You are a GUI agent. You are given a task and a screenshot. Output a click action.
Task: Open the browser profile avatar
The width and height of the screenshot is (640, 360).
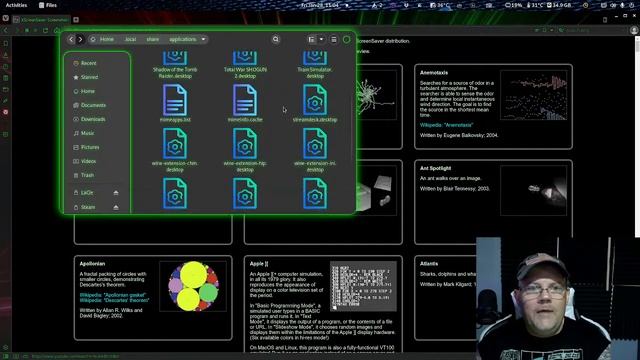click(x=634, y=31)
